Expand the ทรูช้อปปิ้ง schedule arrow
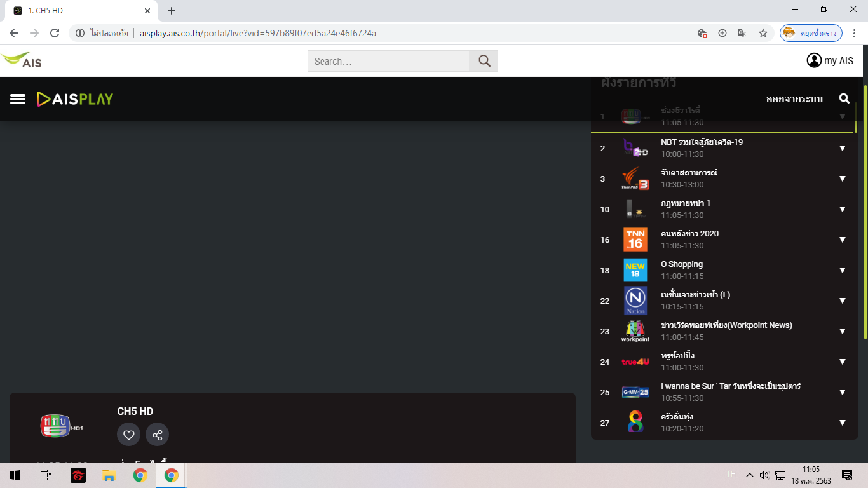868x488 pixels. tap(843, 362)
